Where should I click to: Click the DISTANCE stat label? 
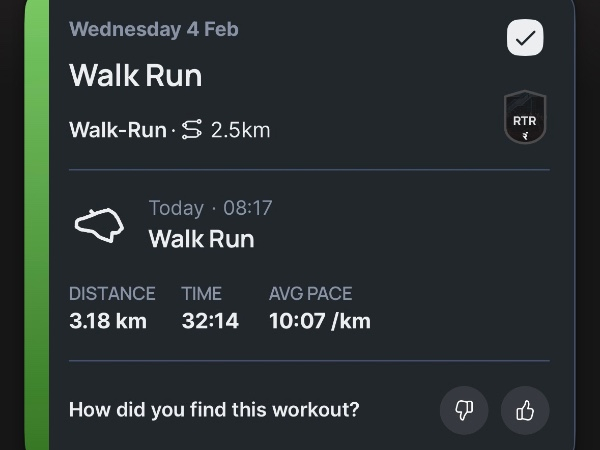pyautogui.click(x=112, y=294)
